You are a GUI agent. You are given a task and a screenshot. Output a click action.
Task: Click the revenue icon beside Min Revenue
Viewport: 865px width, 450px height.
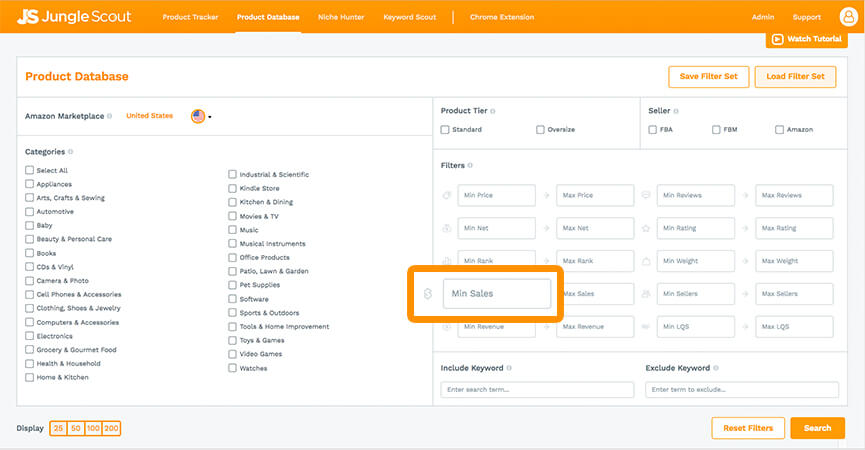tap(447, 326)
